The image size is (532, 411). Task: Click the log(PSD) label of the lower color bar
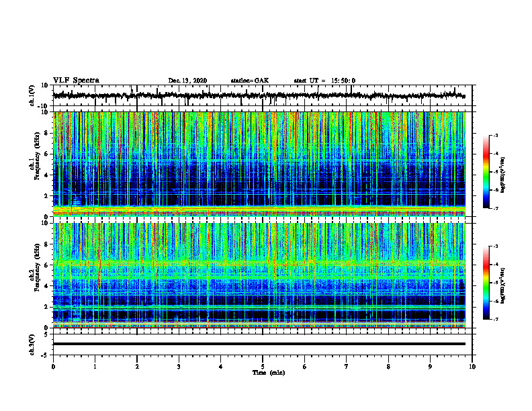pyautogui.click(x=503, y=286)
